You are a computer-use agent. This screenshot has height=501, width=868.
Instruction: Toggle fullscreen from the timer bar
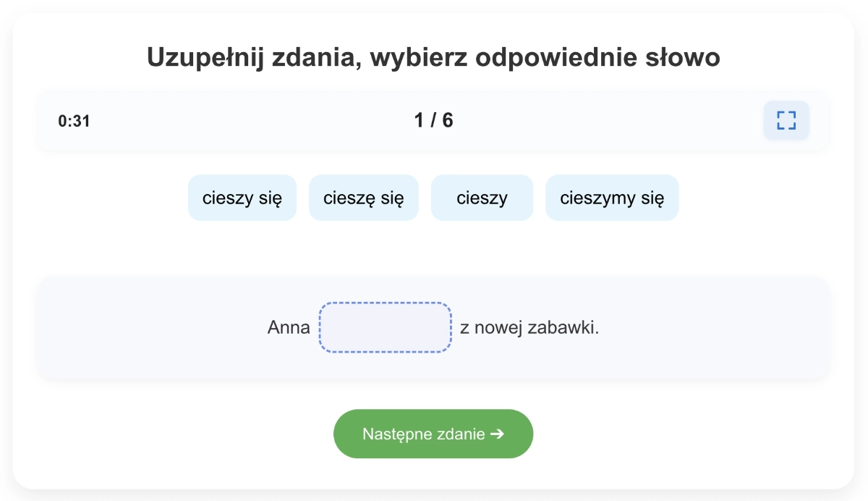click(786, 120)
